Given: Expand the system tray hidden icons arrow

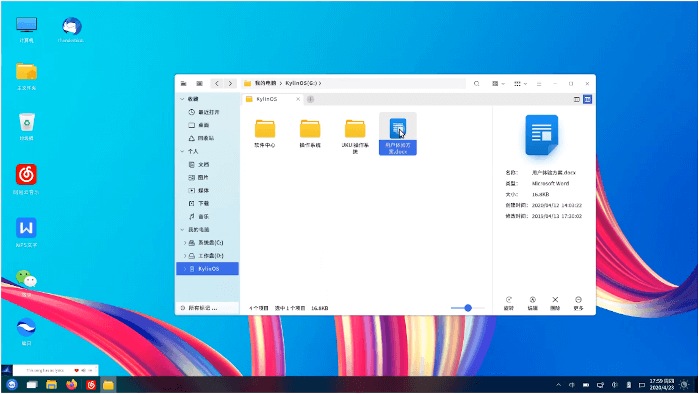Looking at the screenshot, I should coord(558,385).
